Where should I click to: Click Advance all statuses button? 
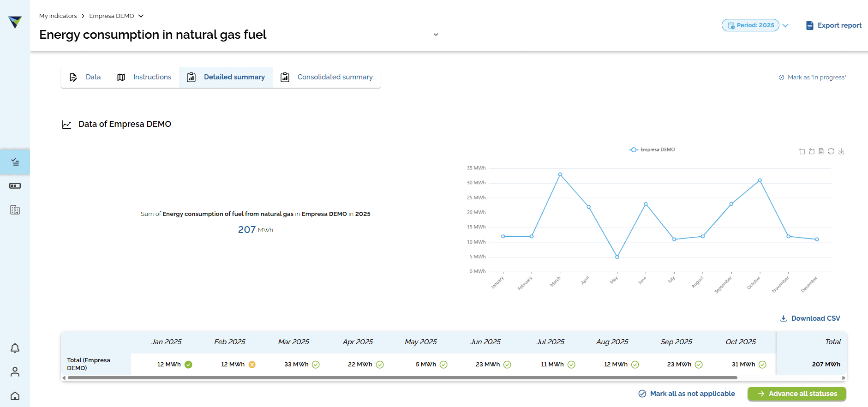[796, 394]
